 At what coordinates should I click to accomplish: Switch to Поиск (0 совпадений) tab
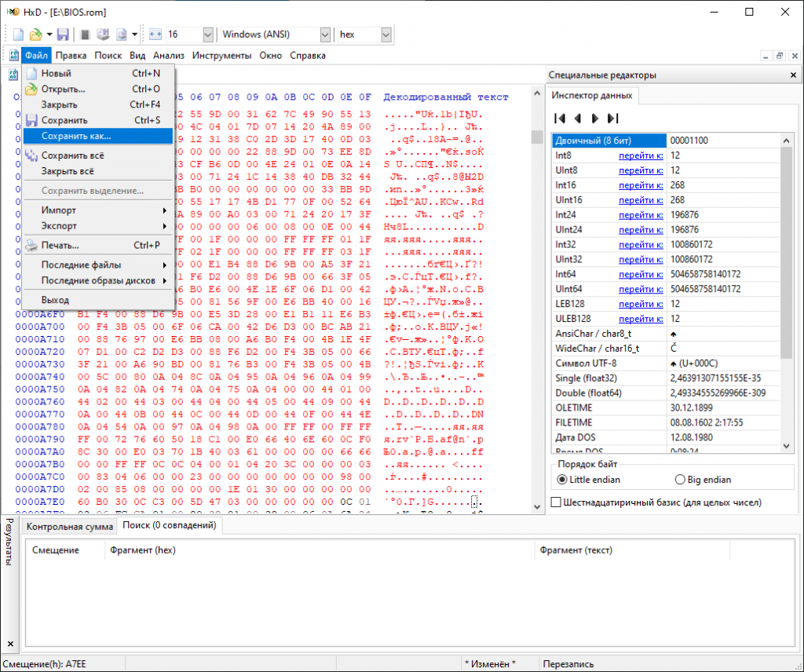coord(170,525)
